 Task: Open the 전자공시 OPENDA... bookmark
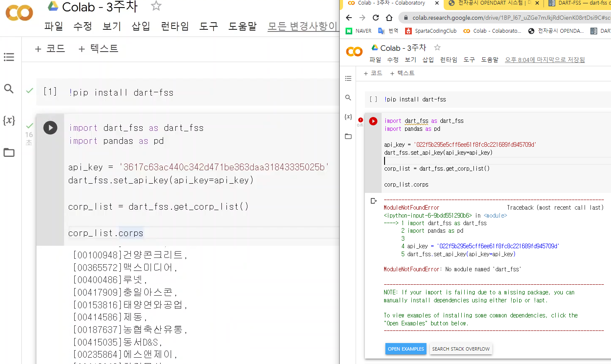[556, 31]
